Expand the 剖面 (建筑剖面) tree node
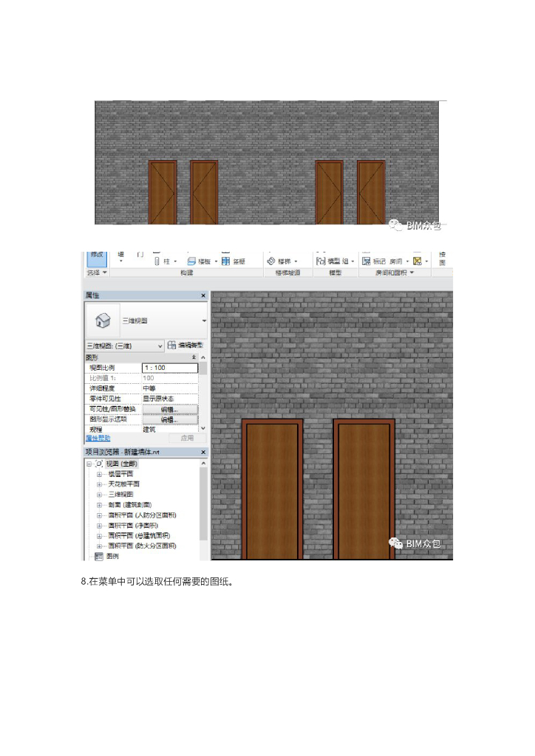535x756 pixels. [99, 505]
